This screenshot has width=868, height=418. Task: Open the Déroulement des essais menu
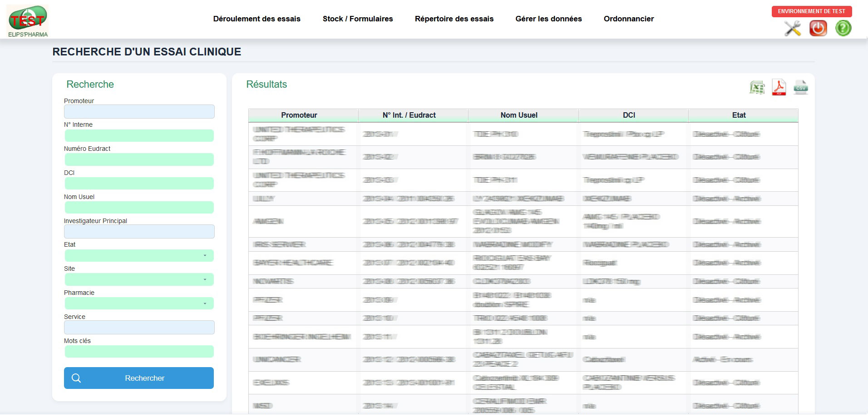point(256,19)
